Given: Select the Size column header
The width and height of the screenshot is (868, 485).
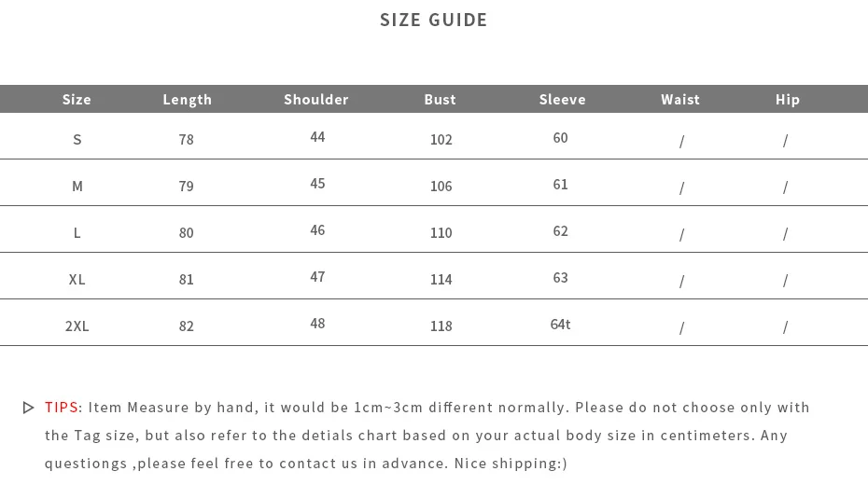Looking at the screenshot, I should click(x=77, y=100).
